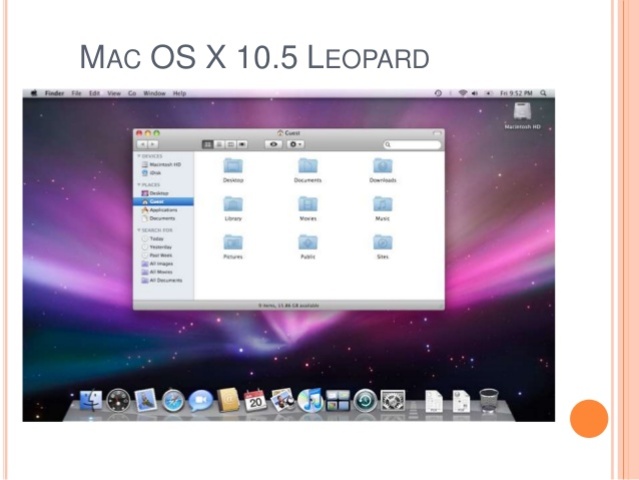Collapse the PLACES sidebar section

[139, 185]
